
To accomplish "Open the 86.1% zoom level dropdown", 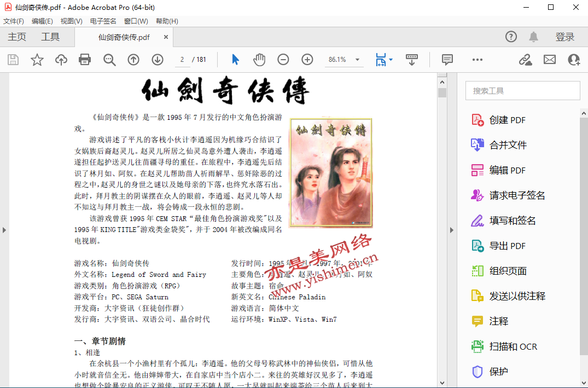I will 357,60.
